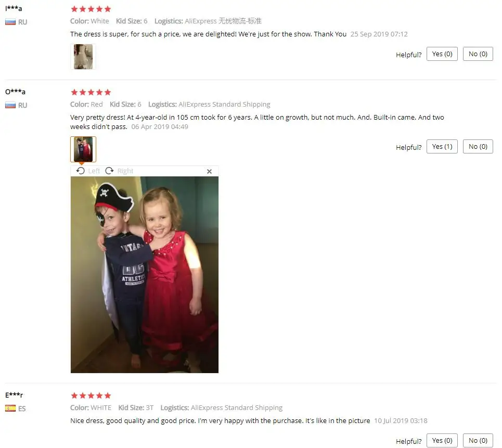Close the expanded photo viewer
This screenshot has width=502, height=448.
coord(209,171)
